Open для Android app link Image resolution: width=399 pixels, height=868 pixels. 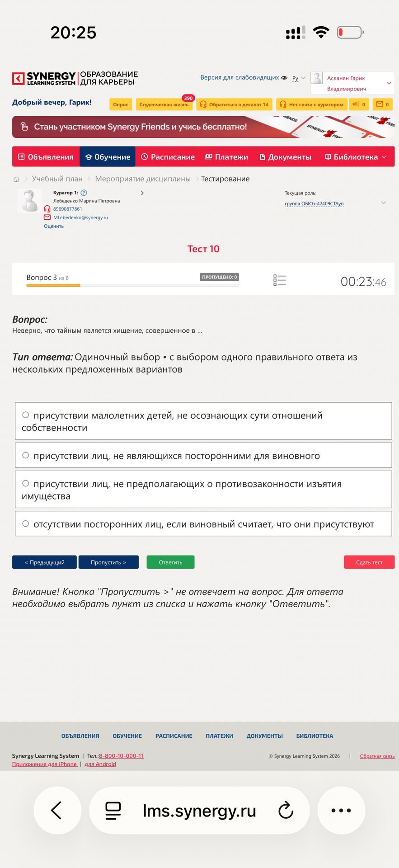(x=100, y=764)
